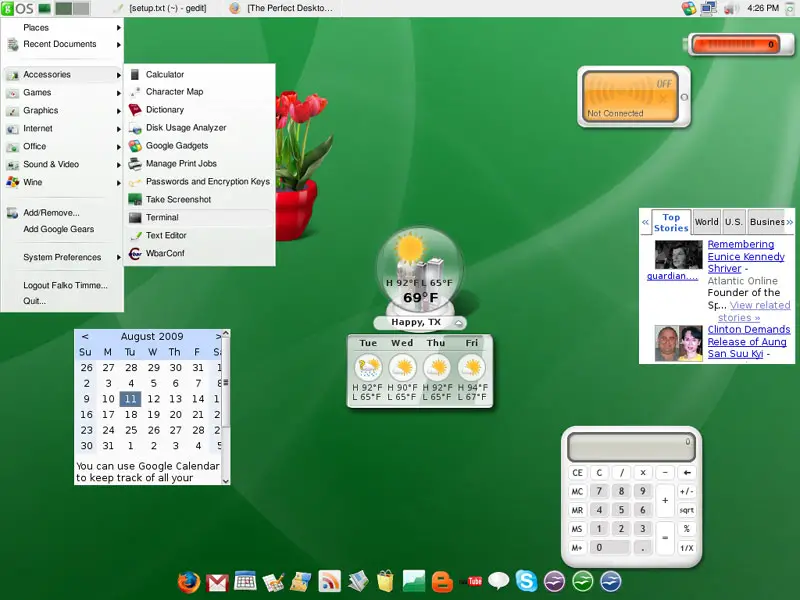Go to previous month in calendar gadget
The width and height of the screenshot is (800, 600).
[85, 337]
